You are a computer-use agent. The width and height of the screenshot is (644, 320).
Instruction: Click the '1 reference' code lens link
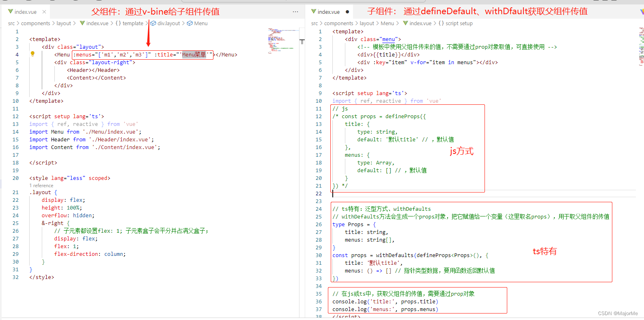tap(41, 186)
